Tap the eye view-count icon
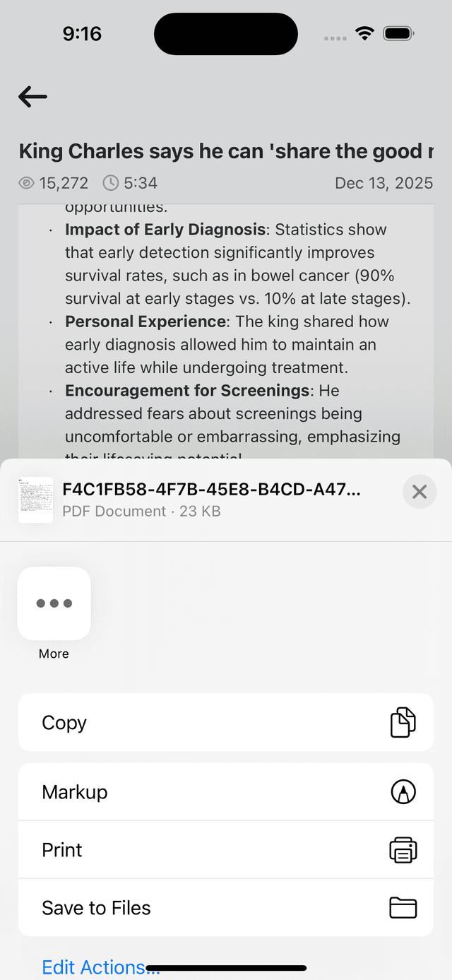Viewport: 452px width, 980px height. pos(27,183)
